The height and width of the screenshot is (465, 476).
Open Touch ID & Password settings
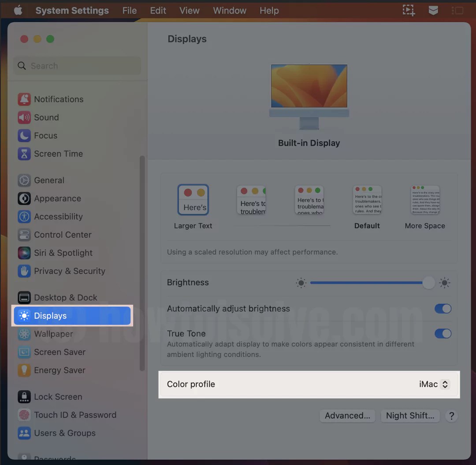click(x=75, y=415)
